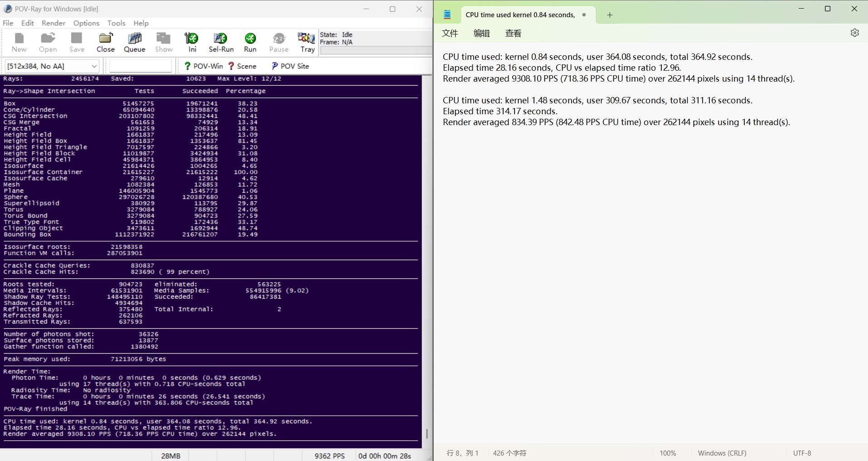Viewport: 868px width, 461px height.
Task: Click the UTF-8 encoding status
Action: [x=802, y=453]
